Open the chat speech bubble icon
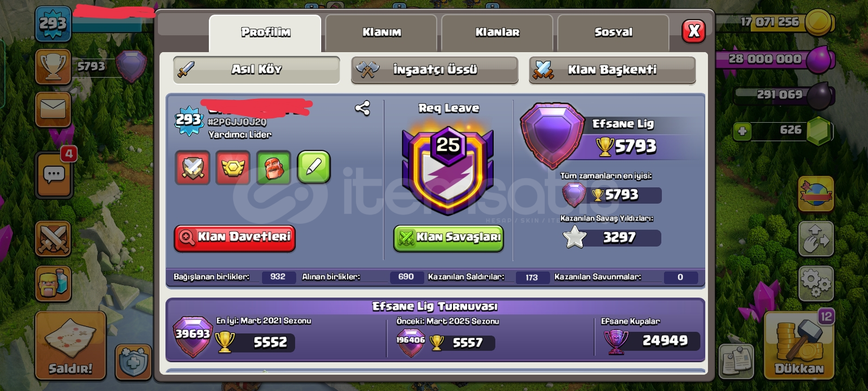 [54, 175]
